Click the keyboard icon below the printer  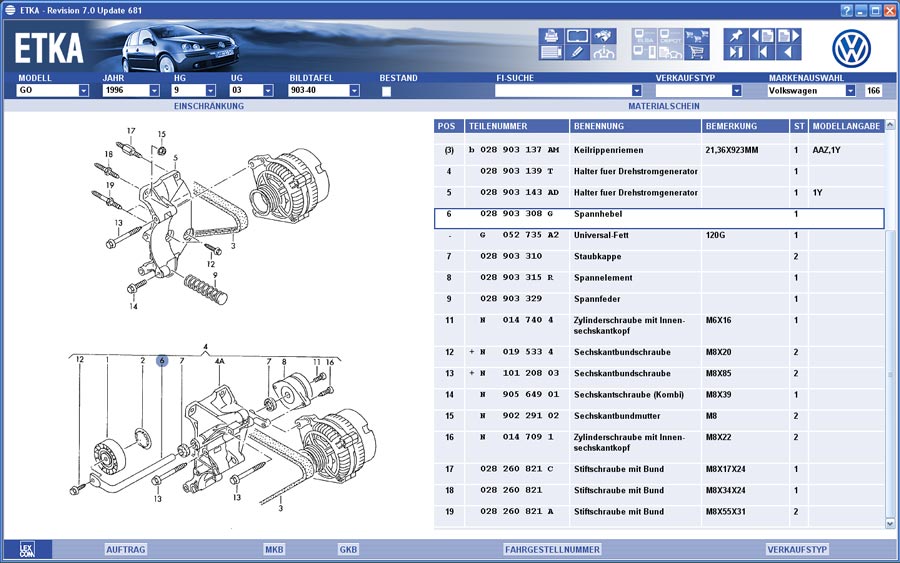pos(551,53)
